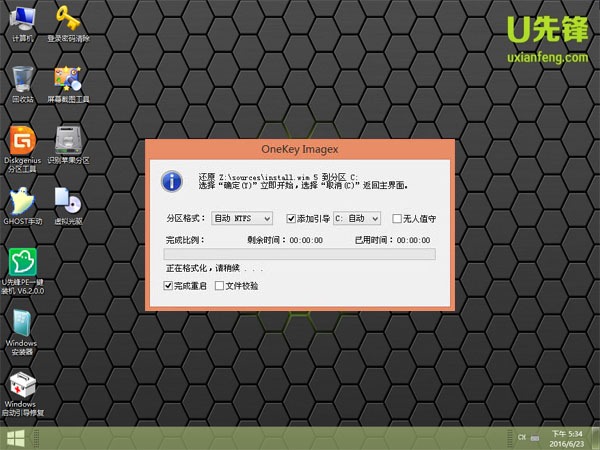Click the 分区格式 label
The width and height of the screenshot is (600, 450).
coord(186,218)
